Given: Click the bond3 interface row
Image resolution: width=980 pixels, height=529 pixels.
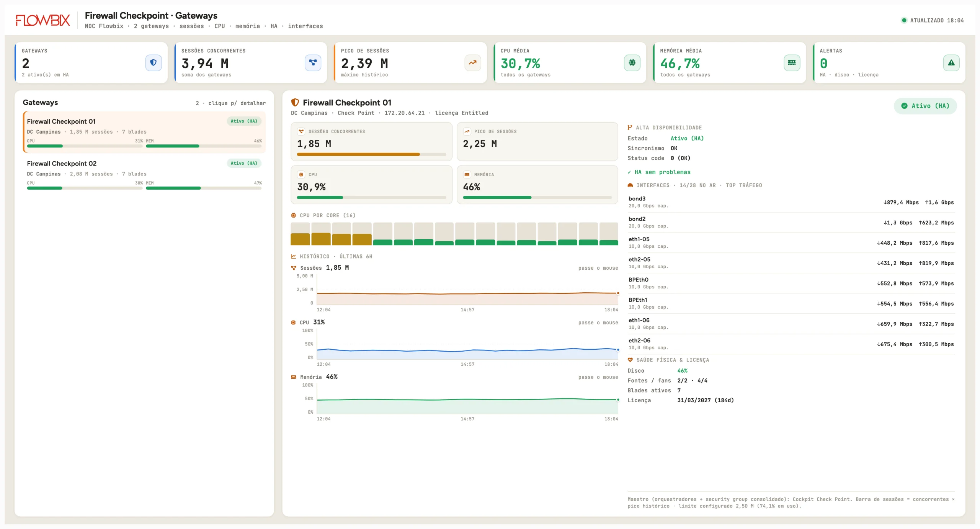Looking at the screenshot, I should coord(791,202).
